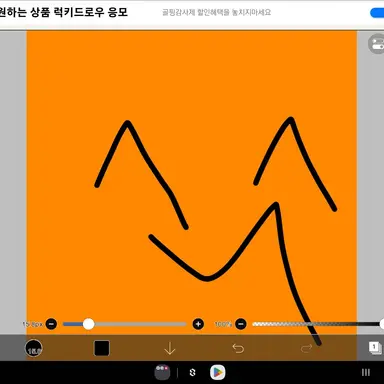The image size is (384, 384).
Task: Tap the 럭키드로우 응모 ad headline
Action: tap(91, 13)
